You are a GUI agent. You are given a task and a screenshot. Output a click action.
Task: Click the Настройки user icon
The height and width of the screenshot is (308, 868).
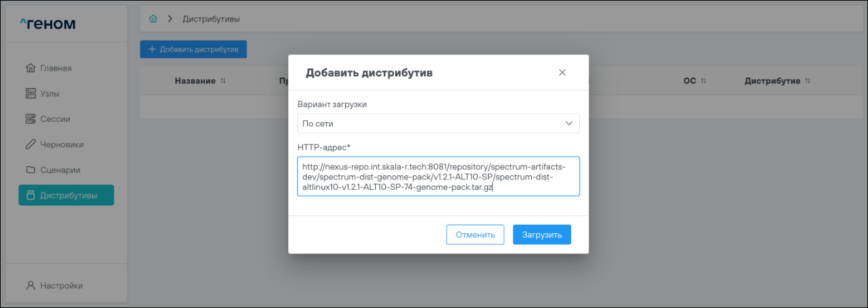coord(30,286)
